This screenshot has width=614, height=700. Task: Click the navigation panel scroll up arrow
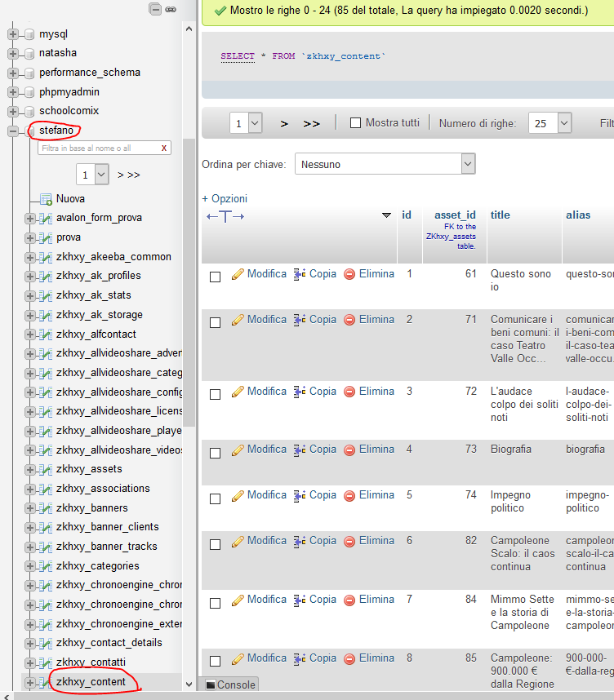pyautogui.click(x=189, y=29)
